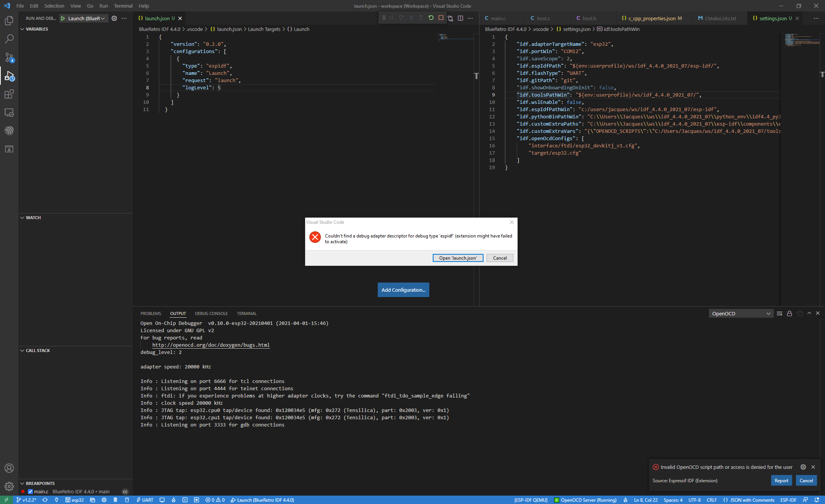The width and height of the screenshot is (825, 504).
Task: Restart the debug session with the green restart icon
Action: click(x=431, y=18)
